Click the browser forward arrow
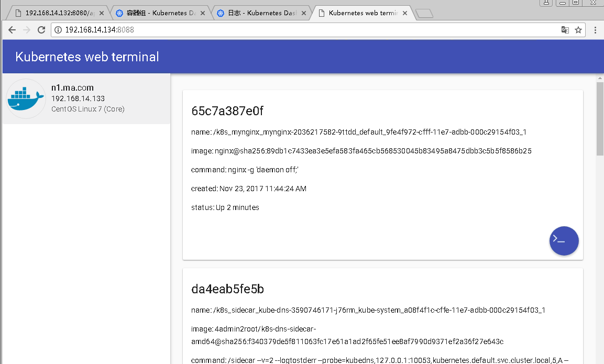This screenshot has height=364, width=604. [x=27, y=30]
